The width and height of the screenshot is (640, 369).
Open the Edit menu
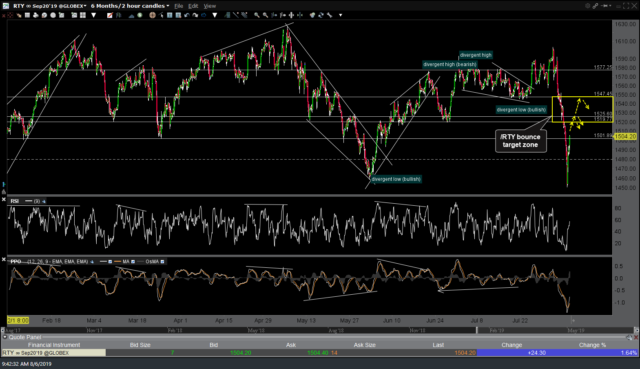click(x=193, y=6)
